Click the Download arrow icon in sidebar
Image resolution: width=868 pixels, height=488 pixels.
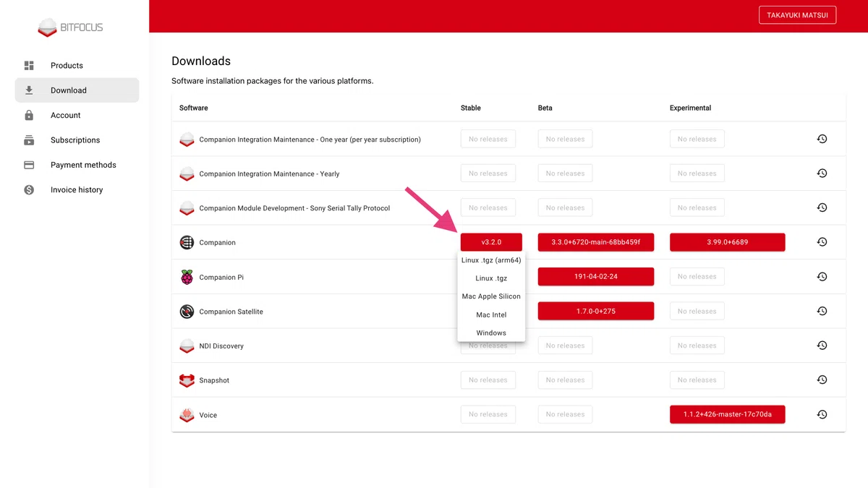(x=29, y=90)
